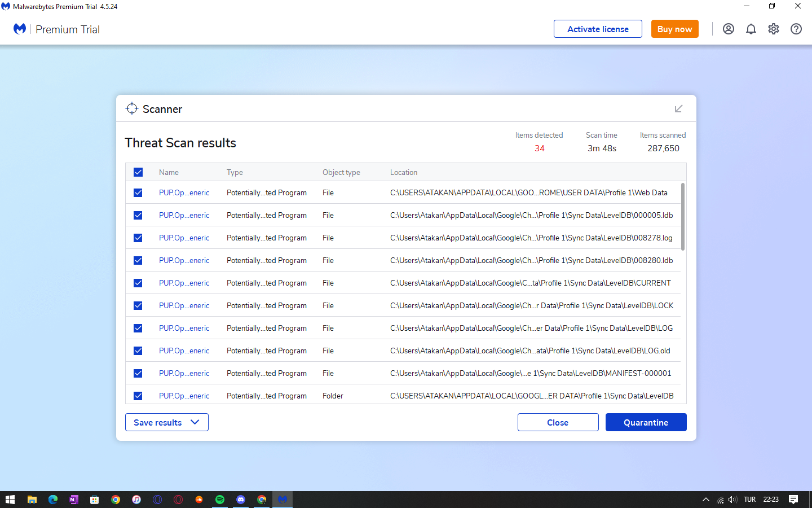Click the items scanned value "287,650"
Viewport: 812px width, 508px height.
(x=663, y=148)
